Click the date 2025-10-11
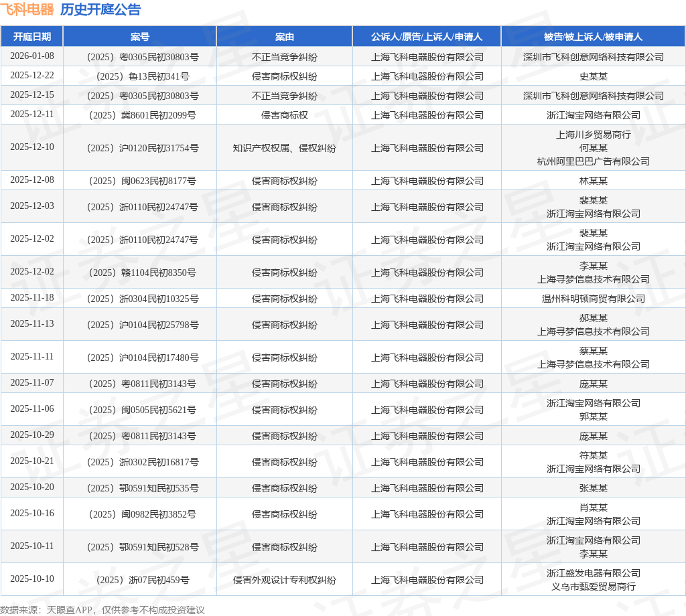Image resolution: width=686 pixels, height=616 pixels. (x=32, y=546)
